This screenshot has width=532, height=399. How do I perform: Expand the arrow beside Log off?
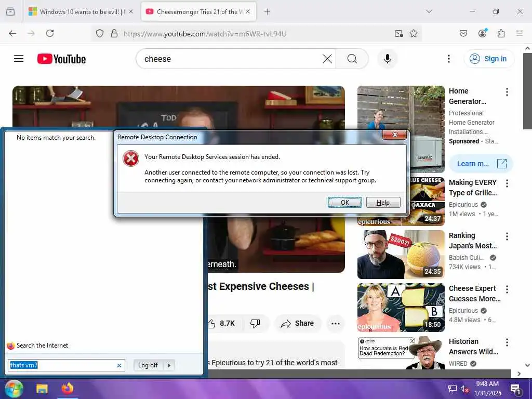[x=169, y=365]
